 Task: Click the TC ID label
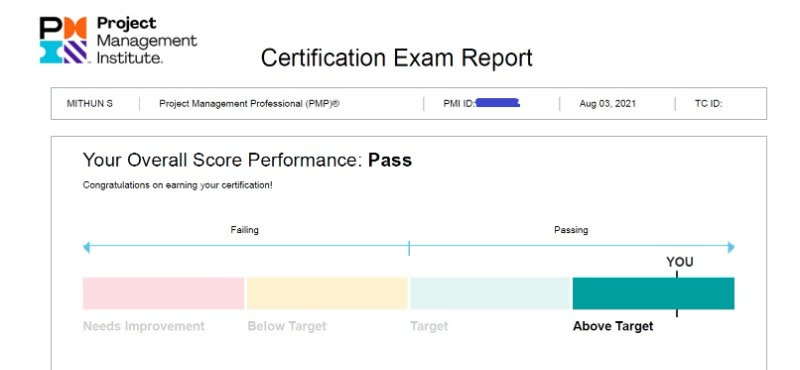709,104
